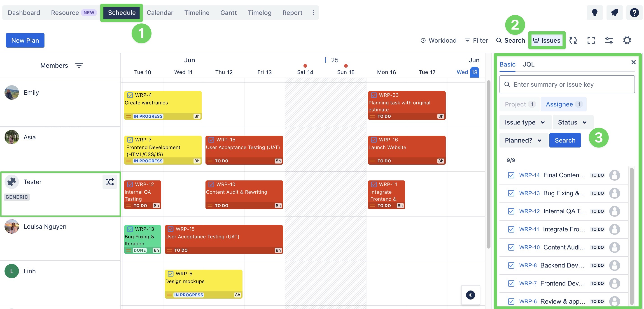Open view settings with the sliders icon
This screenshot has height=309, width=644.
pos(609,40)
